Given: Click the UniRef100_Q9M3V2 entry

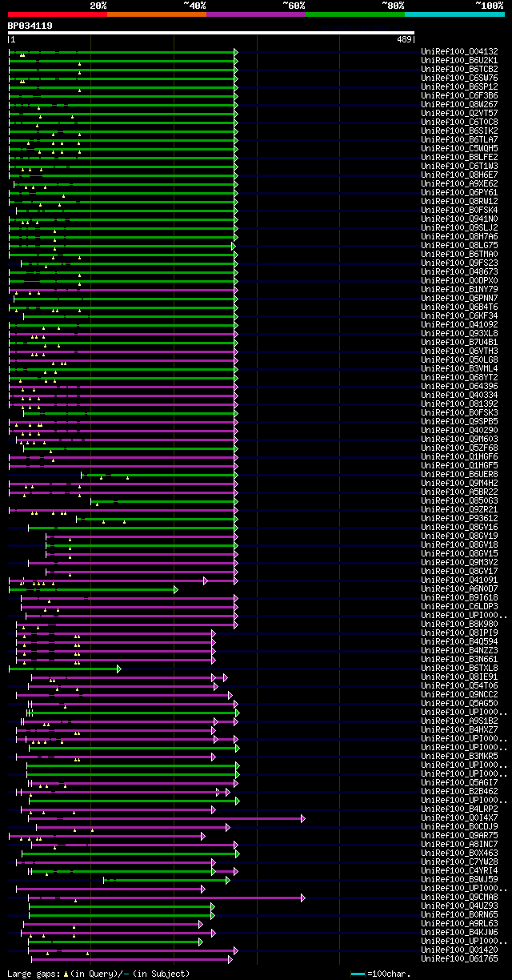Looking at the screenshot, I should [459, 563].
